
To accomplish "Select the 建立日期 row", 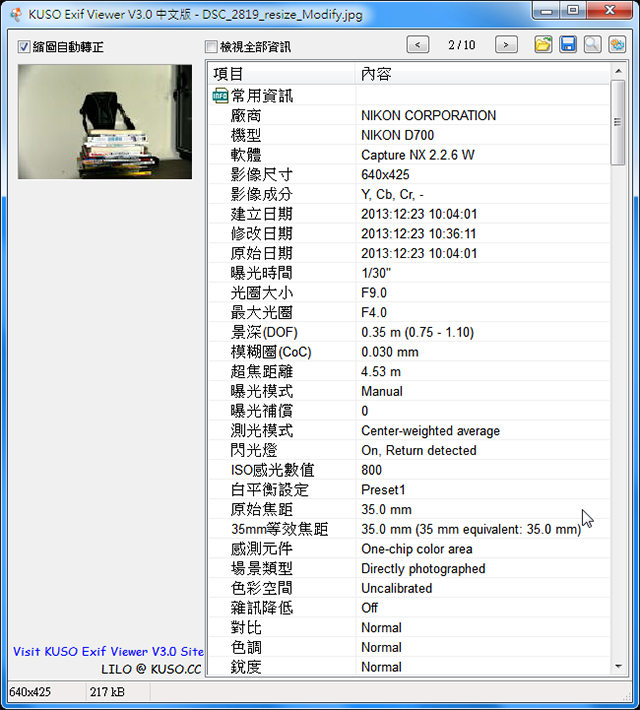I will point(409,214).
